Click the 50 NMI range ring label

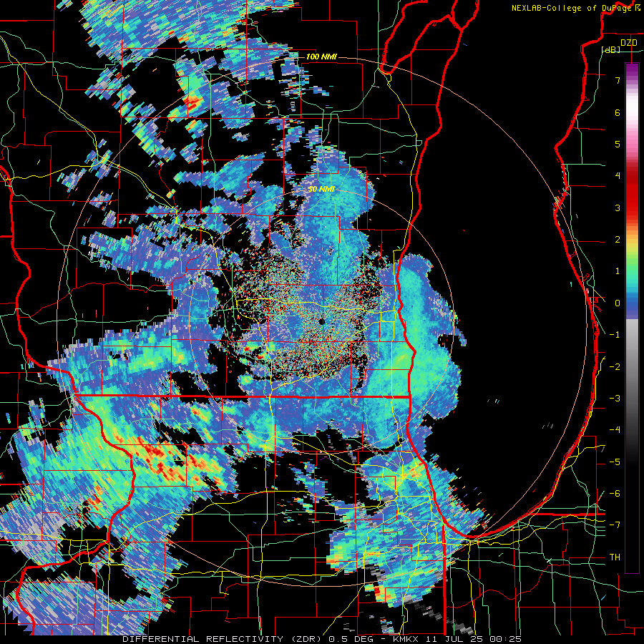(321, 190)
